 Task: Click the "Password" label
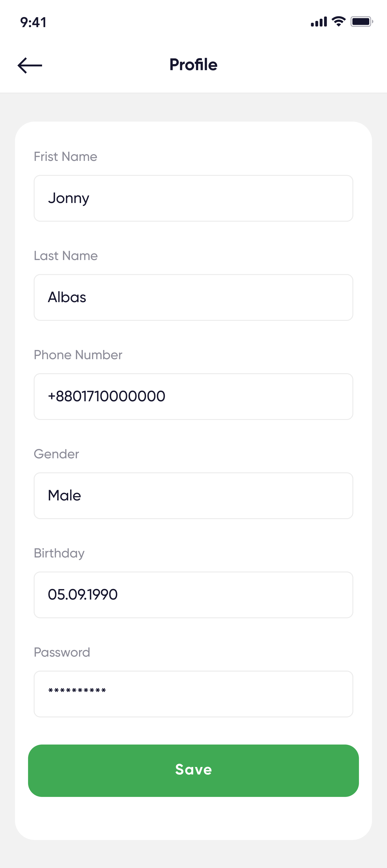[x=62, y=652]
